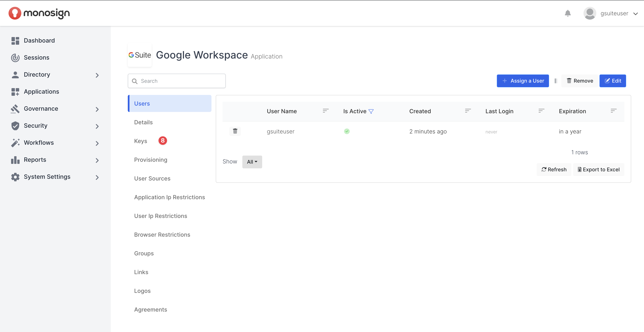The height and width of the screenshot is (332, 644).
Task: Open the gsuiteuser account dropdown
Action: (x=614, y=13)
